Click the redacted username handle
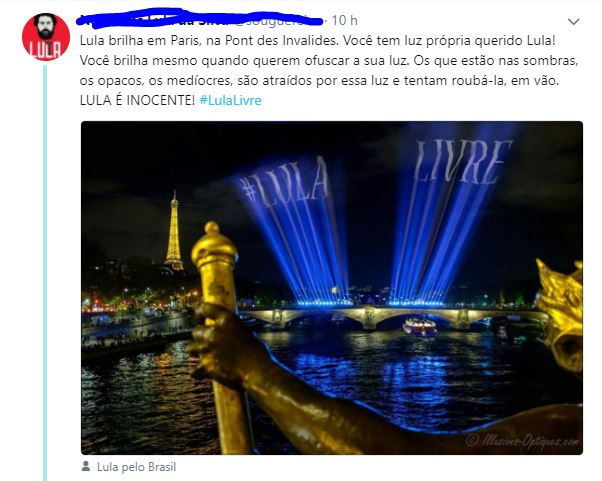Viewport: 602px width, 481px height. pos(278,20)
